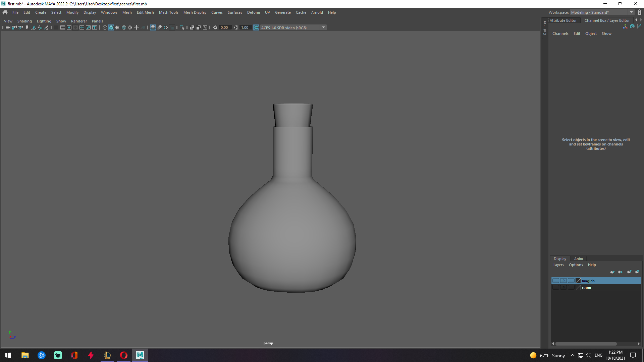Click the magida layer color swatch
The image size is (644, 362).
(x=578, y=281)
